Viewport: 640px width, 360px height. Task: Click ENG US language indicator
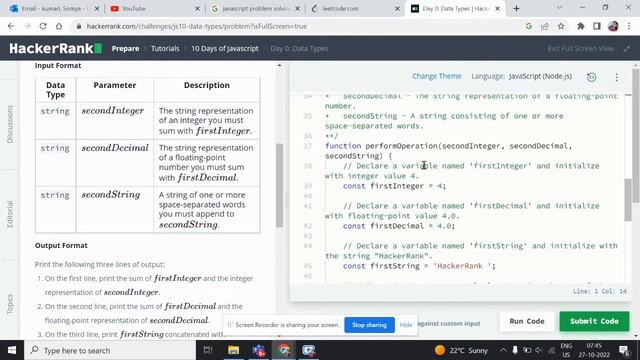(x=566, y=350)
